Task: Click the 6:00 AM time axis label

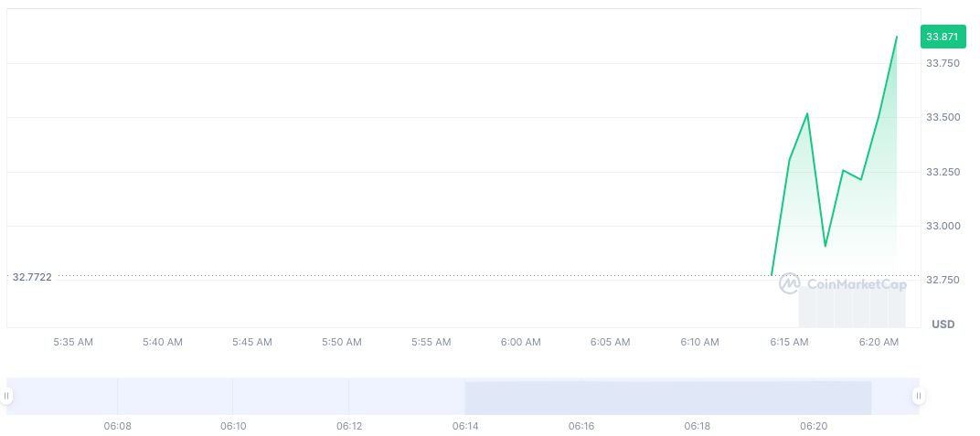Action: point(520,342)
